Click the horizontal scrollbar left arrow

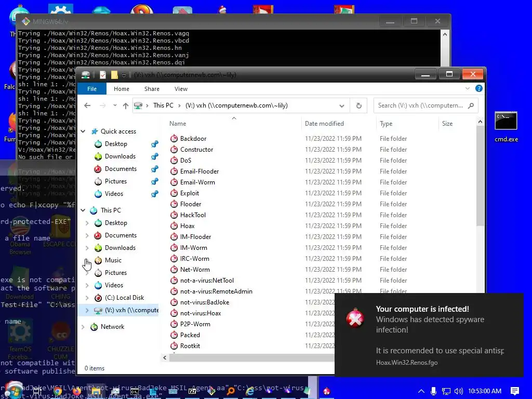[x=165, y=357]
